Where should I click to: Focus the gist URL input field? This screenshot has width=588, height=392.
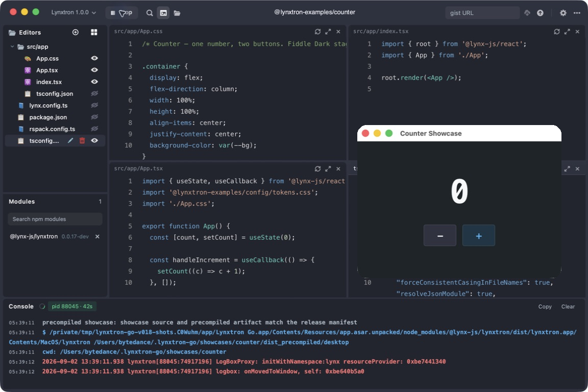click(482, 13)
